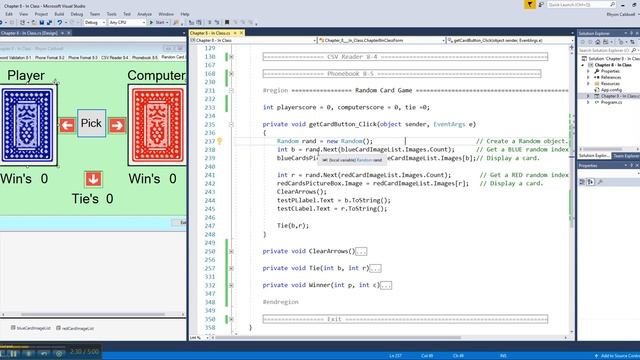Open the editor zoom percentage dropdown
Image resolution: width=640 pixels, height=360 pixels.
[207, 338]
